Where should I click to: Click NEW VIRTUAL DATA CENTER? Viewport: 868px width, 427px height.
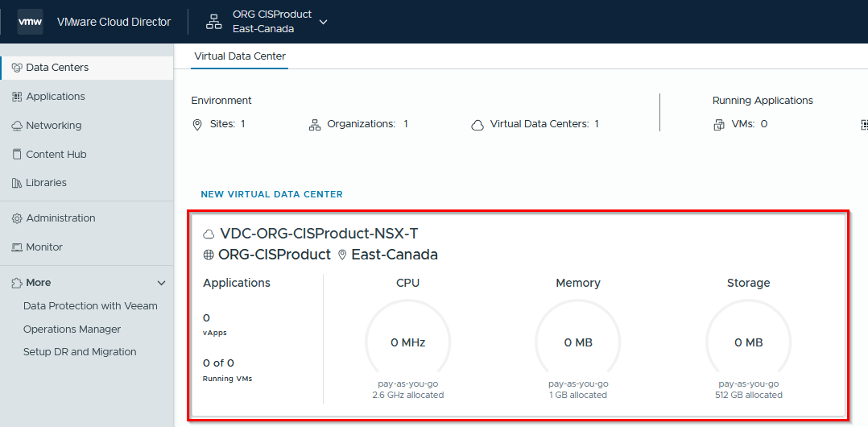click(272, 194)
